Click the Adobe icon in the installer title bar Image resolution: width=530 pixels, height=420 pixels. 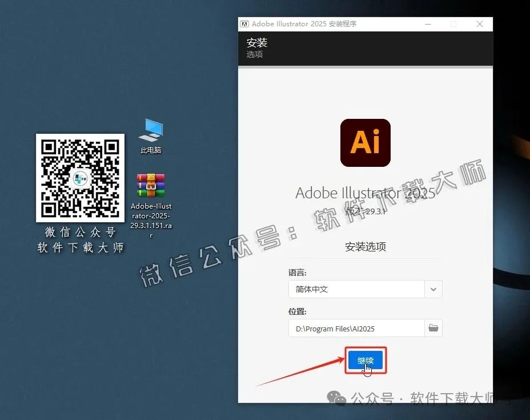pos(244,23)
